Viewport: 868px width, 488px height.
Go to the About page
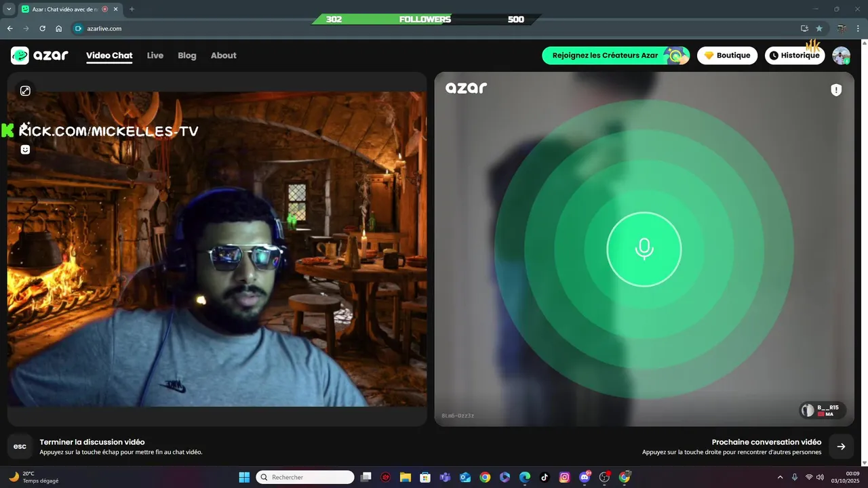[224, 56]
